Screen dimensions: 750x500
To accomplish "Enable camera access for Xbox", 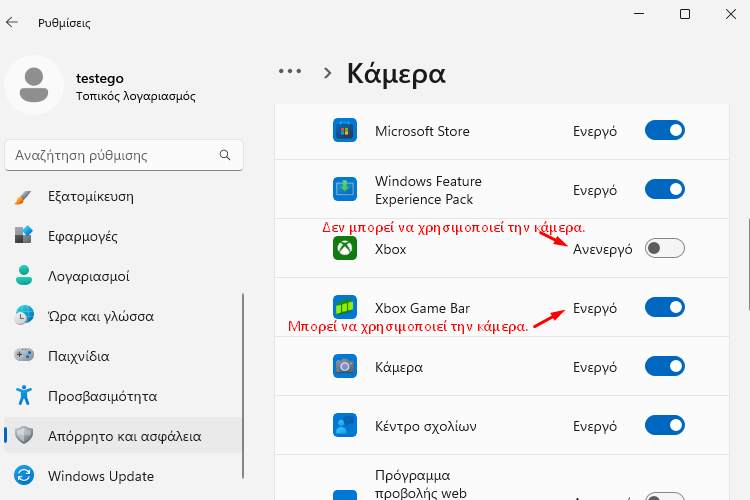I will (665, 248).
